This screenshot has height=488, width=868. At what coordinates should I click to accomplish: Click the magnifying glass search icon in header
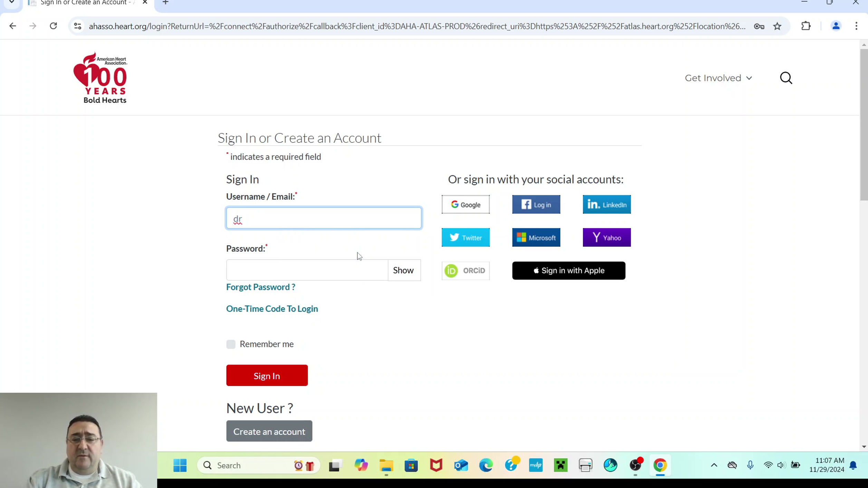(786, 78)
